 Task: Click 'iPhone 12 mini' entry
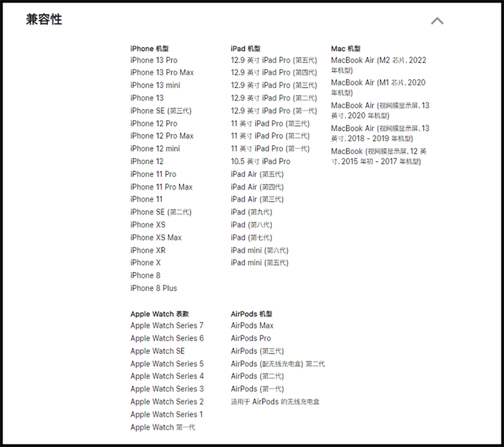coord(155,149)
